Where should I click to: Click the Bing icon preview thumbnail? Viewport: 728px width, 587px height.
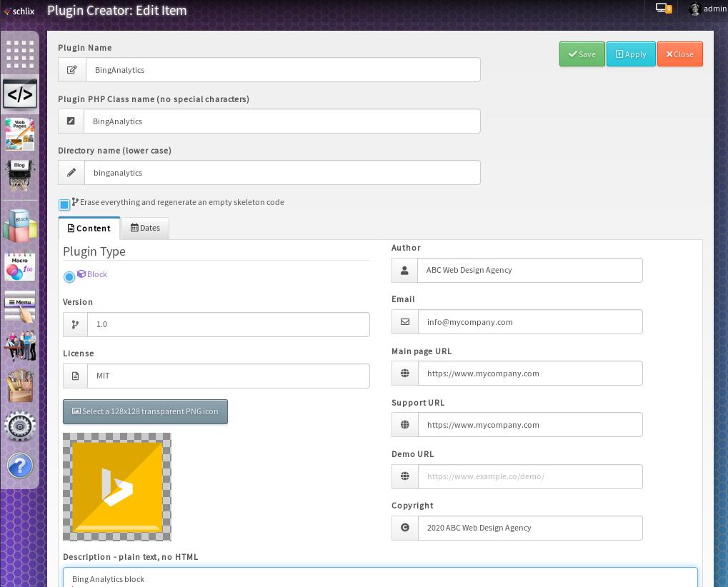coord(117,487)
